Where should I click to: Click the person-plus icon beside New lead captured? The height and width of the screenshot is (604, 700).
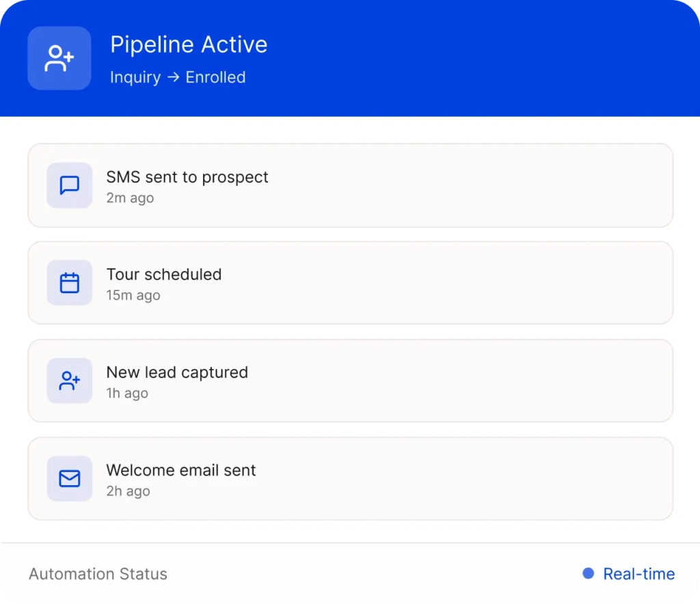[70, 381]
